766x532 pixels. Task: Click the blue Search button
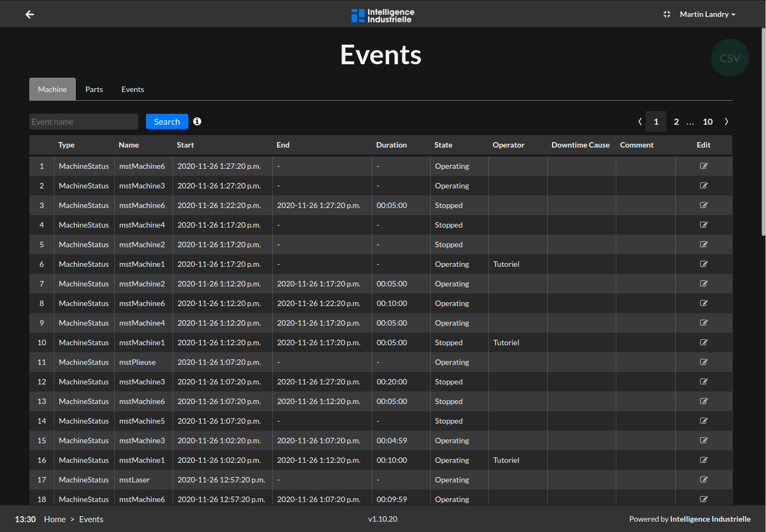point(167,121)
